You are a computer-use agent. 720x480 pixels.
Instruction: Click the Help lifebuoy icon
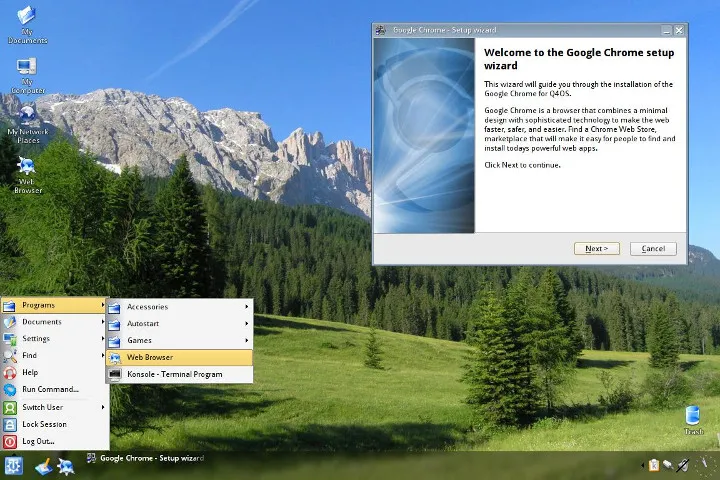point(10,373)
